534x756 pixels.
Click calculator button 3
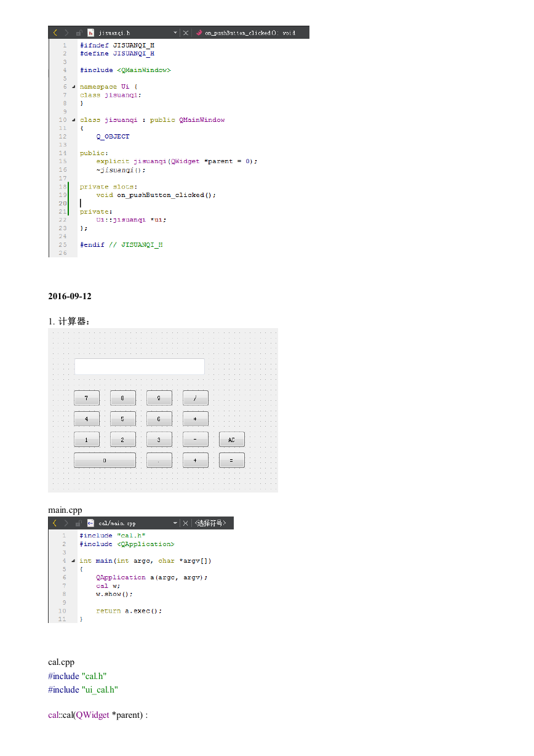tap(159, 440)
